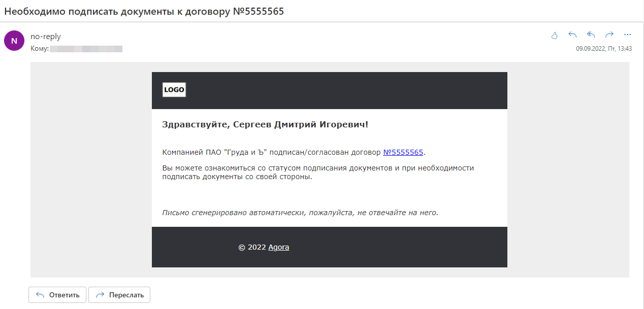
Task: Click the "© 2022" copyright text
Action: tap(252, 248)
